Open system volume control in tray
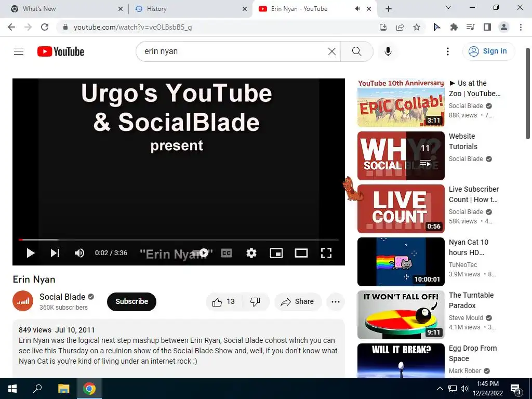532x399 pixels. pos(464,389)
